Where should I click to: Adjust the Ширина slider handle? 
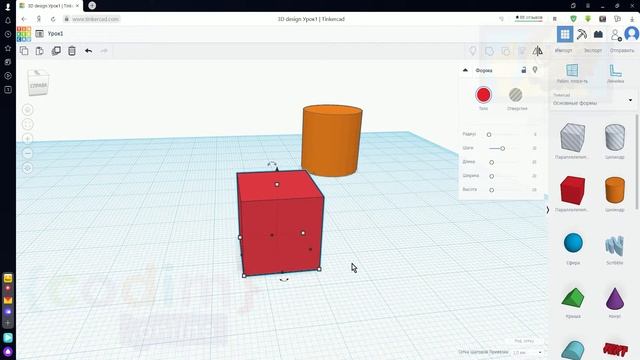pyautogui.click(x=491, y=176)
